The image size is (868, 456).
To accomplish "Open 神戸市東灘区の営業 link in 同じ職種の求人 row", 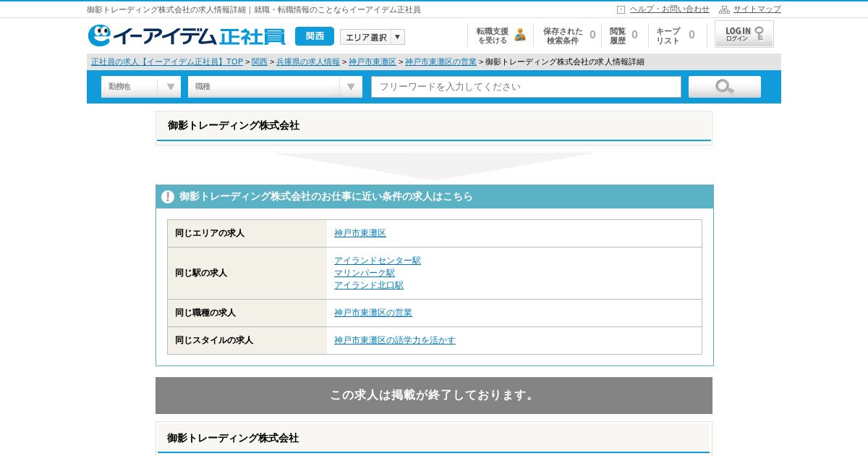I will [x=373, y=313].
